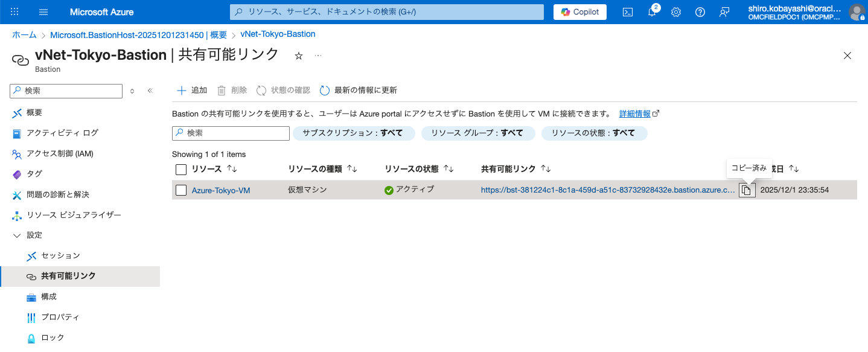Navigate to ホーム via breadcrumb
Screen dimensions: 868x352
pyautogui.click(x=24, y=34)
